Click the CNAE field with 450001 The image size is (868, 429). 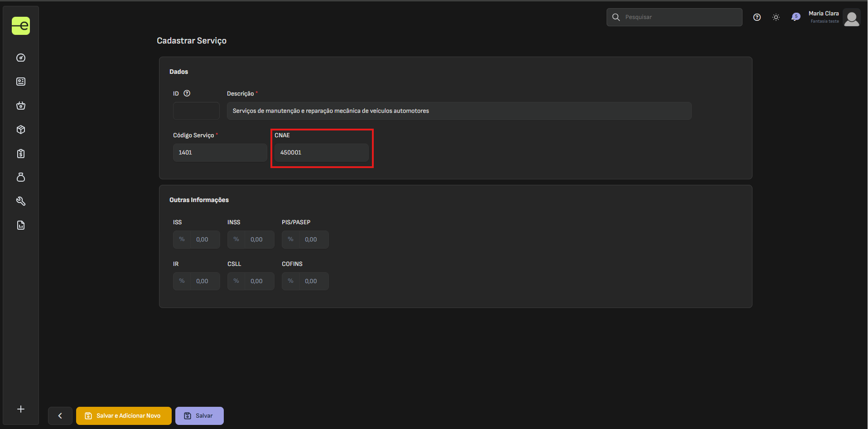click(322, 153)
